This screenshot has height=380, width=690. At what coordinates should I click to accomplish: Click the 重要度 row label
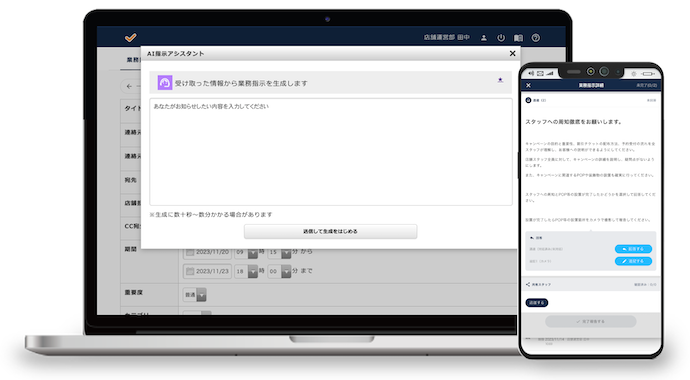pyautogui.click(x=134, y=292)
